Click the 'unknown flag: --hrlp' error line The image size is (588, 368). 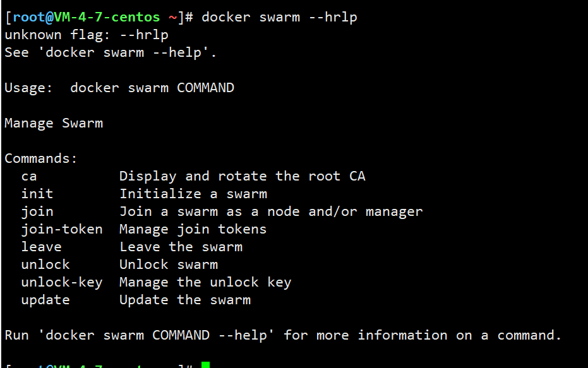tap(87, 35)
